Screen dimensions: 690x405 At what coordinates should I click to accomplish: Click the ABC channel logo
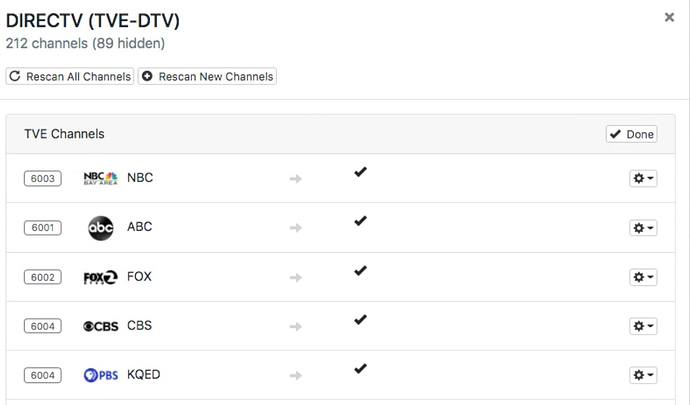click(101, 228)
